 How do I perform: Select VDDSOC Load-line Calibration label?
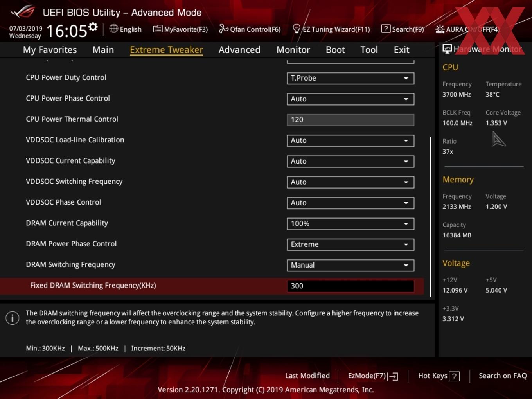click(75, 140)
